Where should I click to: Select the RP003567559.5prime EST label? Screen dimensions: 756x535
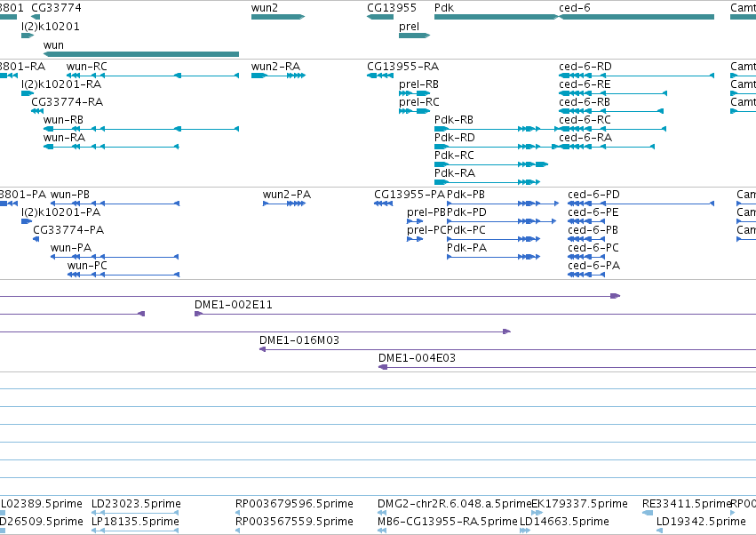point(294,522)
